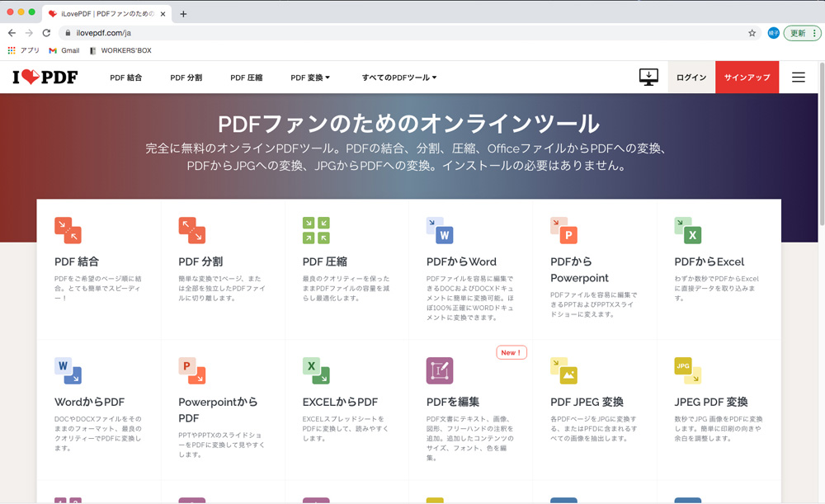825x504 pixels.
Task: Click the desktop app download icon
Action: pyautogui.click(x=648, y=77)
